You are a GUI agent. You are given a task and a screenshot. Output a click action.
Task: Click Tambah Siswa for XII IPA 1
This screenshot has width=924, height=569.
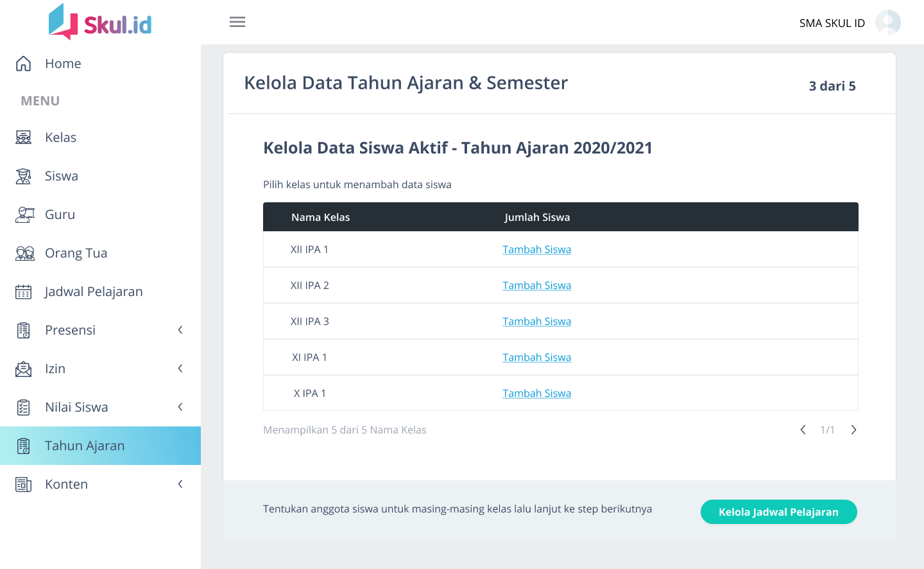536,249
